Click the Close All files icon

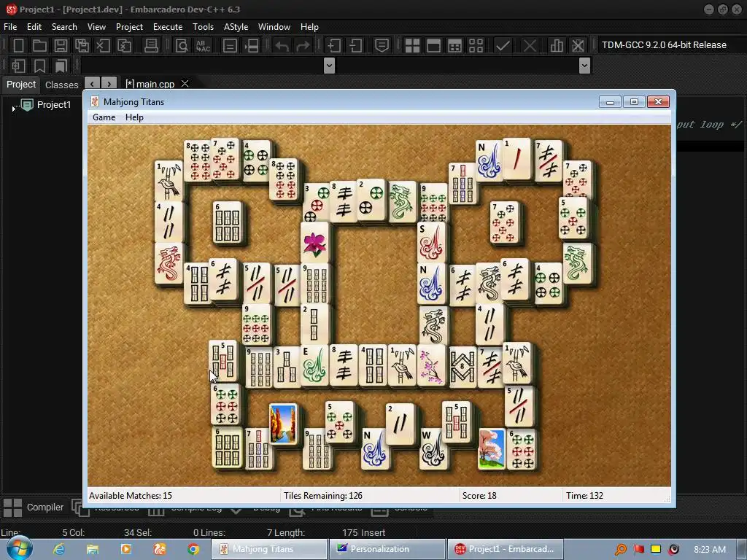tap(124, 46)
